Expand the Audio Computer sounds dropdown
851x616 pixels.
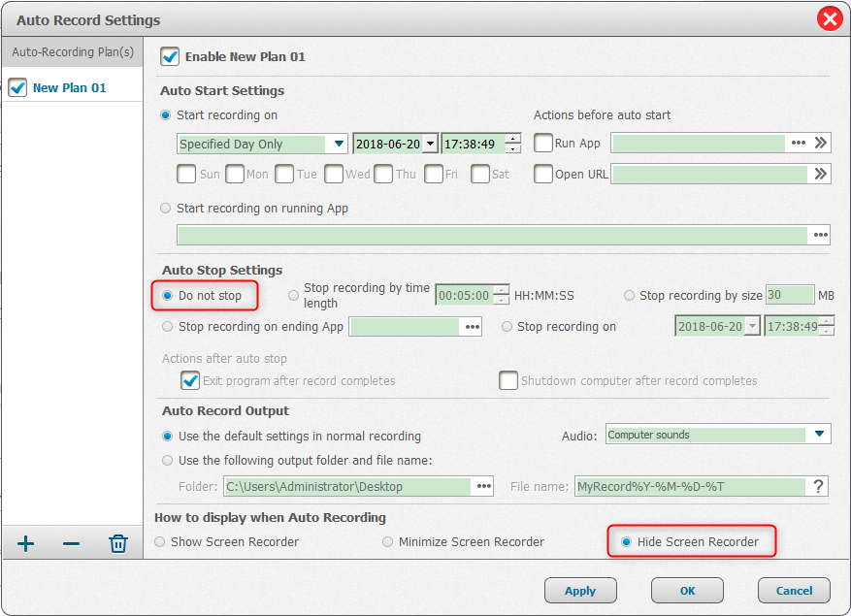[819, 435]
